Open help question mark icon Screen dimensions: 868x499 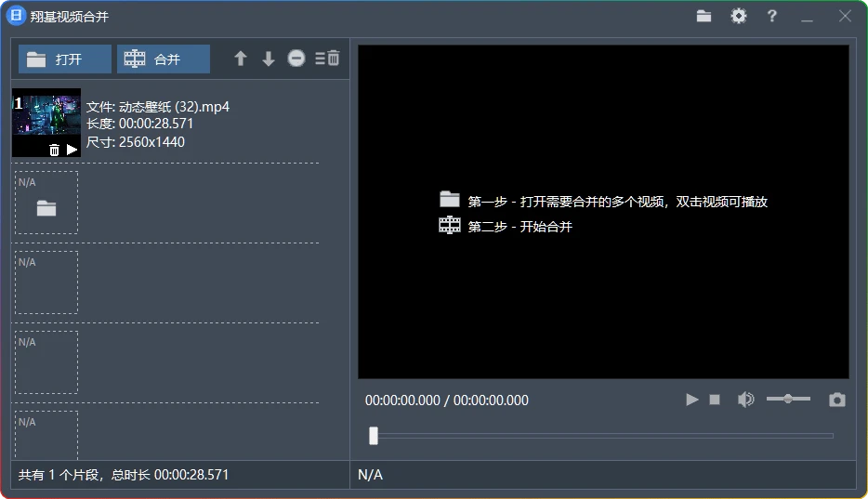pyautogui.click(x=771, y=16)
